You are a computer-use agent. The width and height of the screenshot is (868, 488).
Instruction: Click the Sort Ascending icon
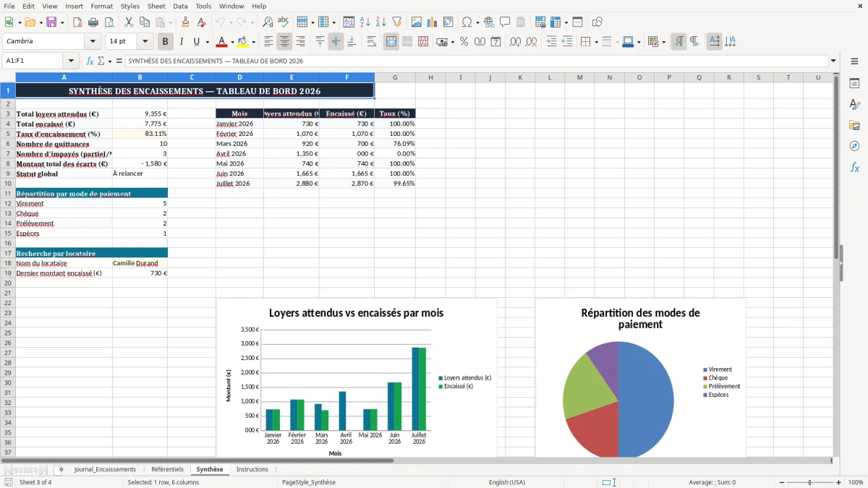365,22
